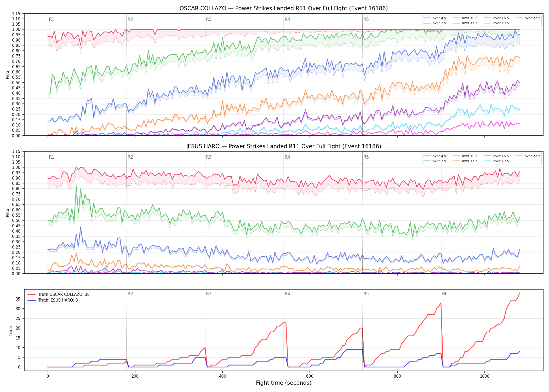Click the x-axis tick label 1000
This screenshot has height=392, width=549.
pos(485,376)
